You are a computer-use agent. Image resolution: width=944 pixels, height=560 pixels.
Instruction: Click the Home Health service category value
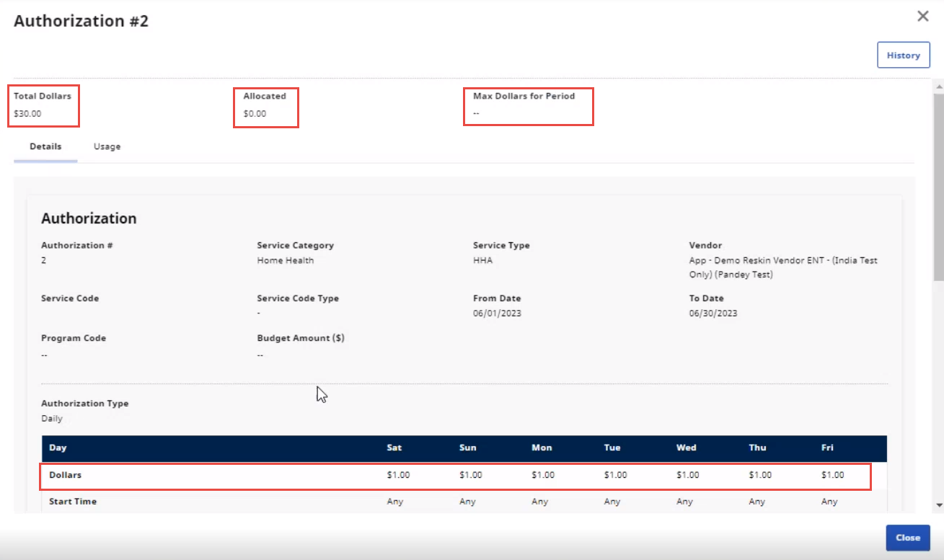point(285,261)
